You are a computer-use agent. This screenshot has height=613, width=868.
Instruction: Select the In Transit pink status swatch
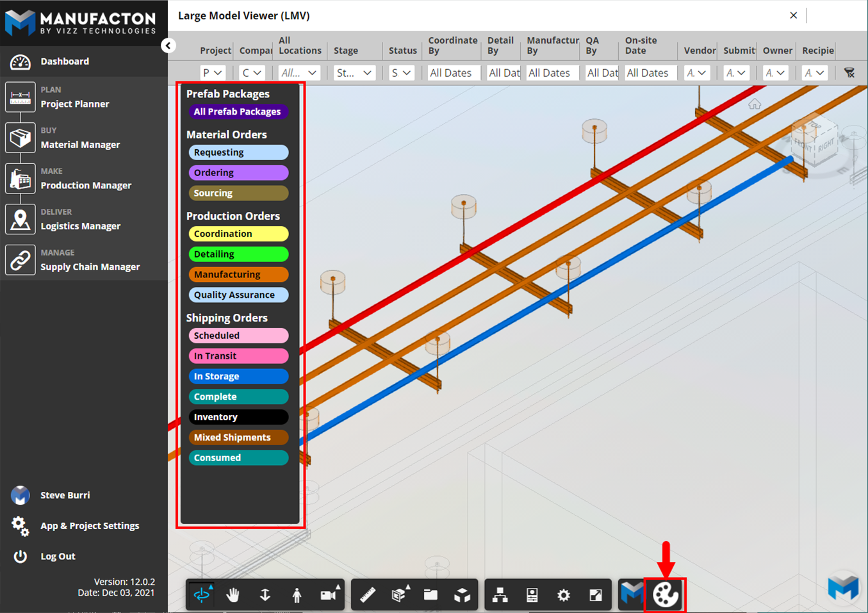[x=238, y=356]
